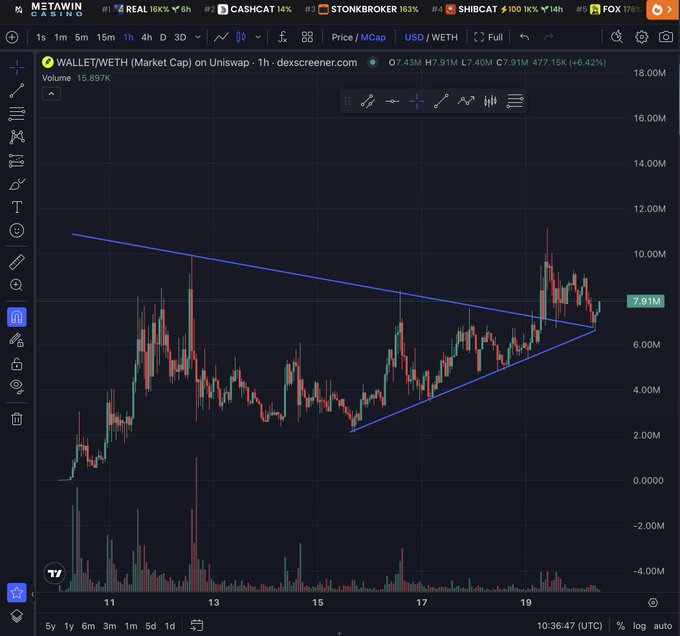
Task: Set date range to 5y
Action: (x=51, y=626)
